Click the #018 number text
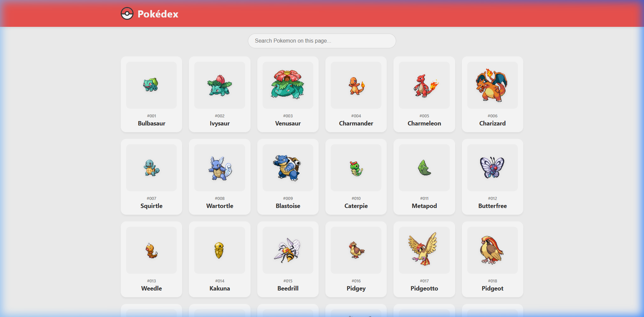Screen dimensions: 644x317 (492, 281)
